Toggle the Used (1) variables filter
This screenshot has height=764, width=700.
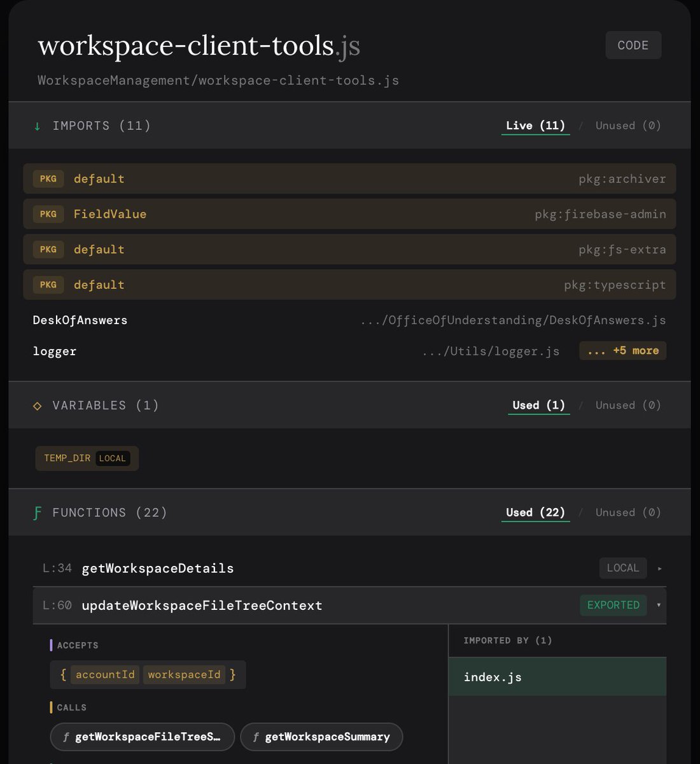[x=538, y=405]
